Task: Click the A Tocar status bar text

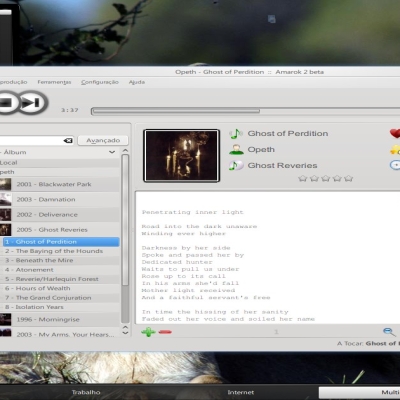Action: point(368,343)
